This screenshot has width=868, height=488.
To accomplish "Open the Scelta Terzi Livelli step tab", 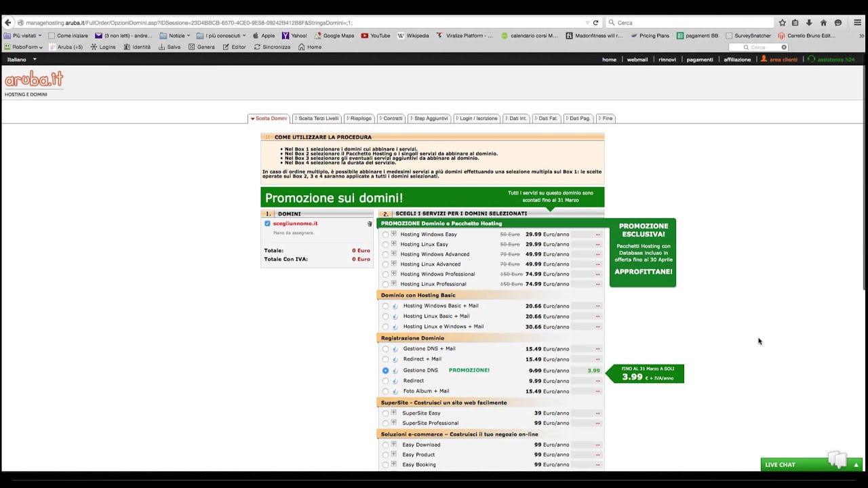I will click(x=317, y=119).
